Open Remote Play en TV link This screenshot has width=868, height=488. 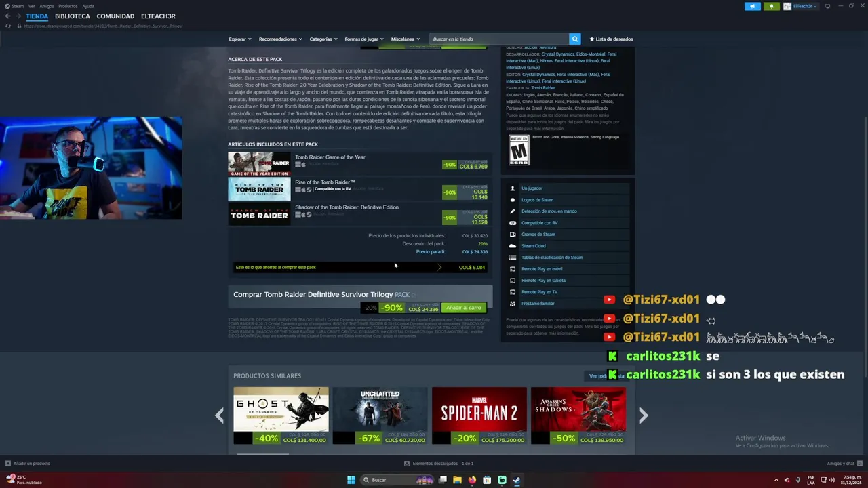click(540, 292)
